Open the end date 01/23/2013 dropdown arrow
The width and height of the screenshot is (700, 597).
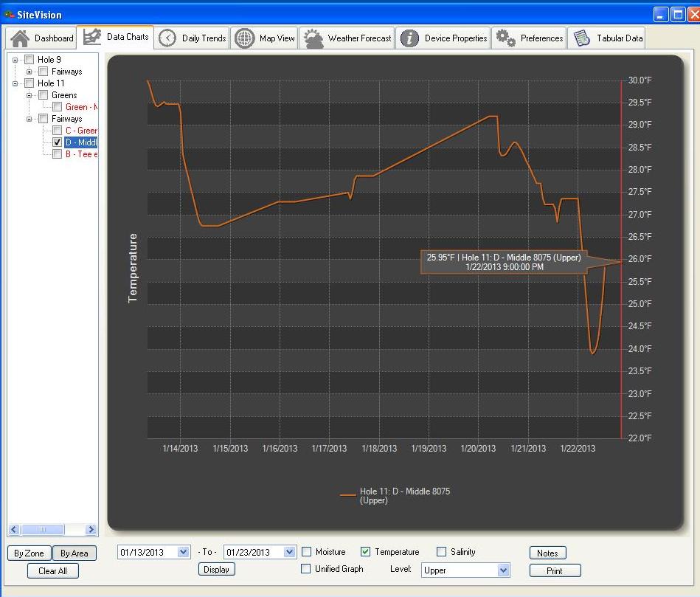coord(289,552)
